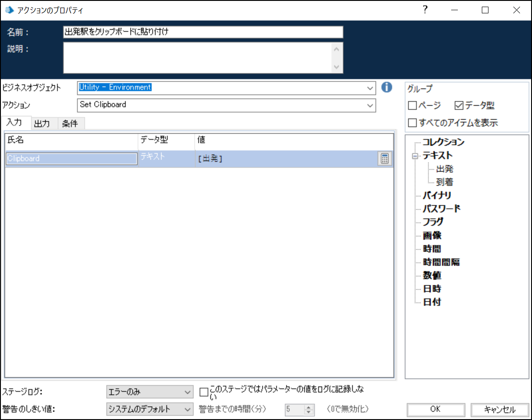The width and height of the screenshot is (532, 420).
Task: Open help with the question mark icon
Action: click(425, 9)
